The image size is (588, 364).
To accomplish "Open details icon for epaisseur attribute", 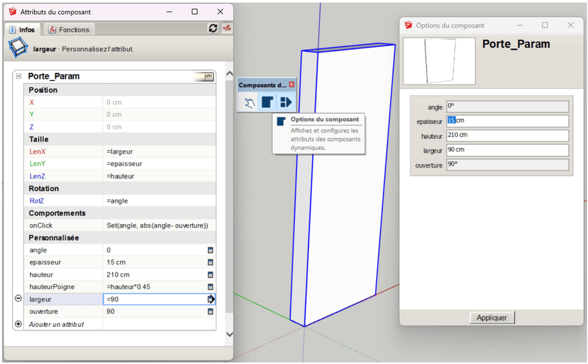I will click(210, 262).
